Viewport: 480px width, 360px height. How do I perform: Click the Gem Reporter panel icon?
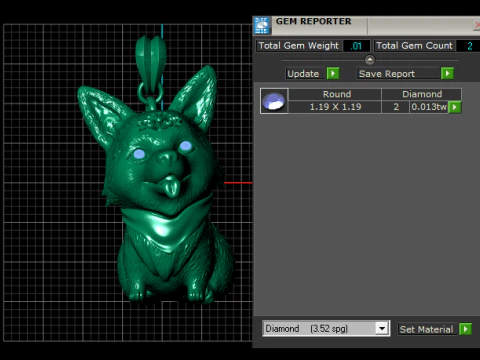click(262, 26)
